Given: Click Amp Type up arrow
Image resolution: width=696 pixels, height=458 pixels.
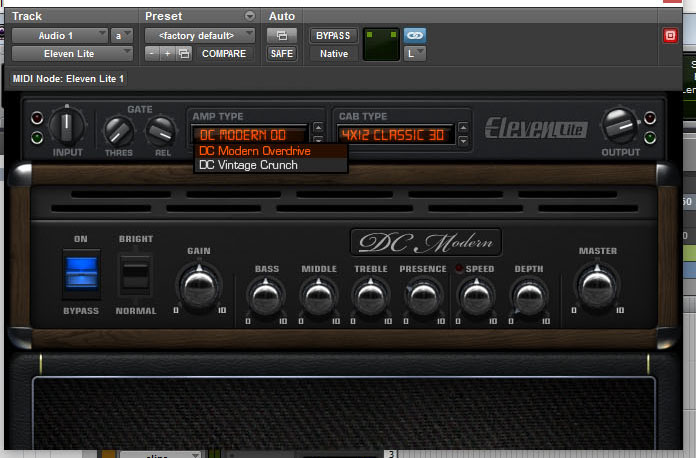Looking at the screenshot, I should 318,128.
